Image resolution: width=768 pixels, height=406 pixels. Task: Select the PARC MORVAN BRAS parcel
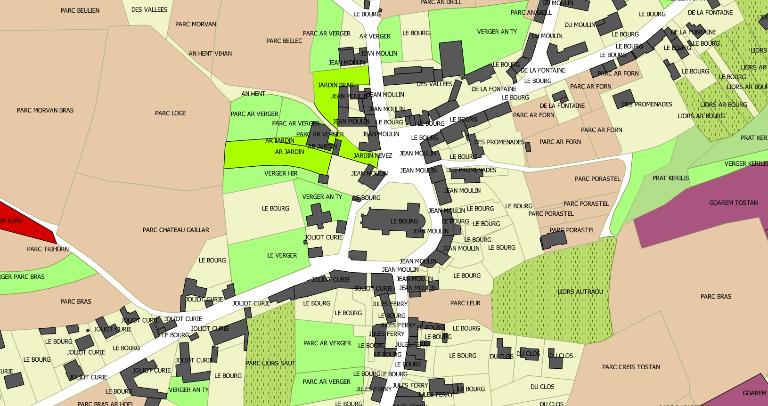[x=45, y=110]
